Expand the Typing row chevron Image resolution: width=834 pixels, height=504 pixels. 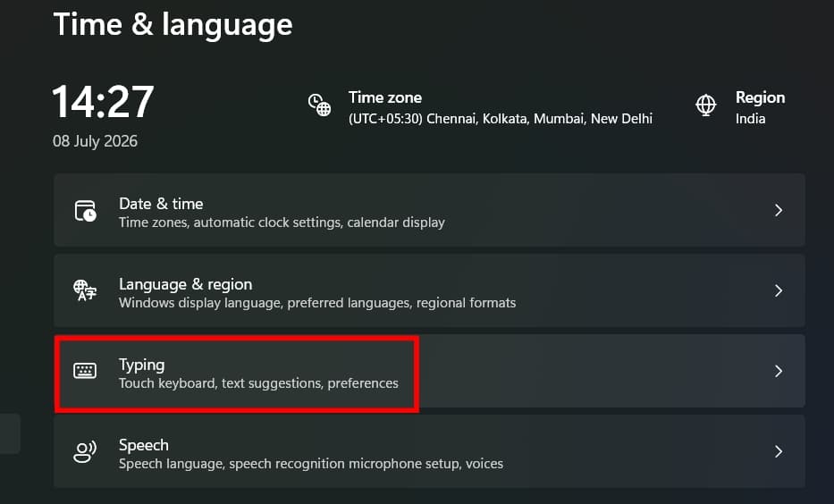pos(779,371)
